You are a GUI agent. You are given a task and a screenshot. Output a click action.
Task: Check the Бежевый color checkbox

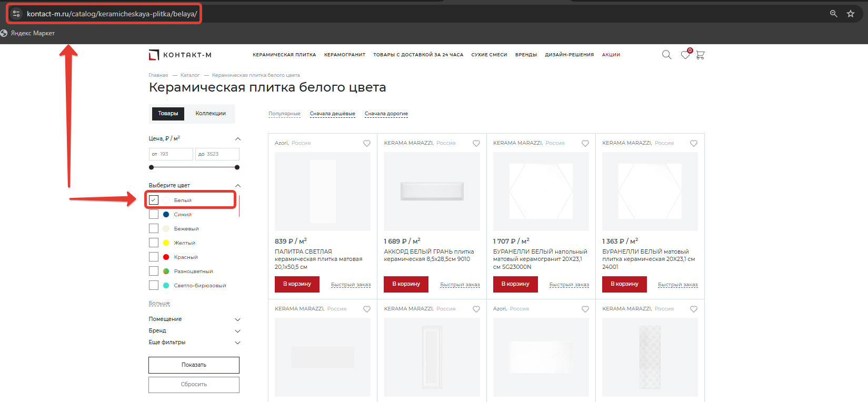154,228
